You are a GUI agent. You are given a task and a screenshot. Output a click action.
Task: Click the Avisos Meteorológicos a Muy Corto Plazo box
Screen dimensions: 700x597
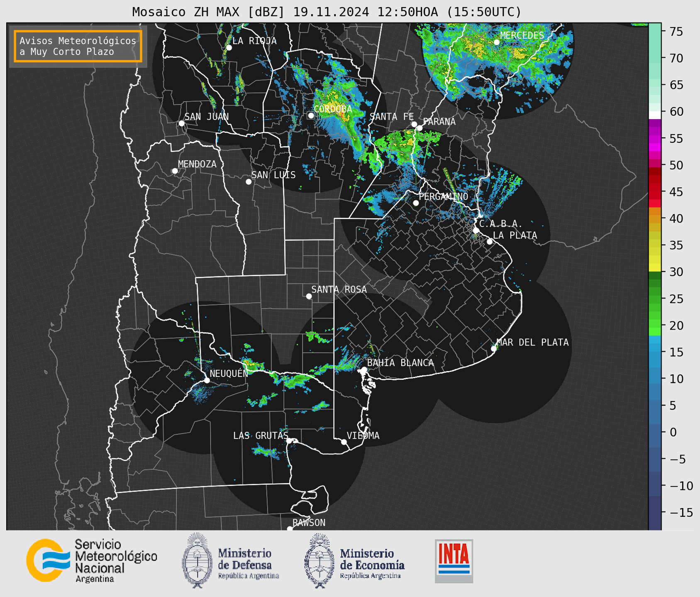78,46
